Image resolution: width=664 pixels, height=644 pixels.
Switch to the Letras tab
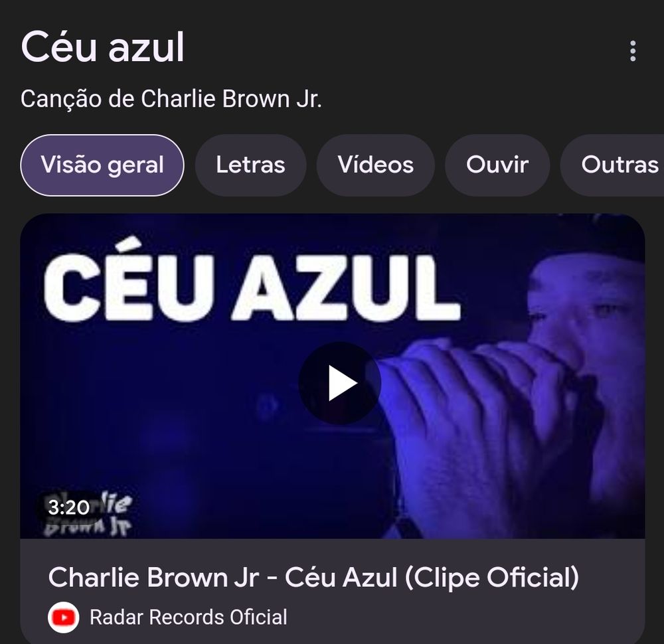point(250,165)
